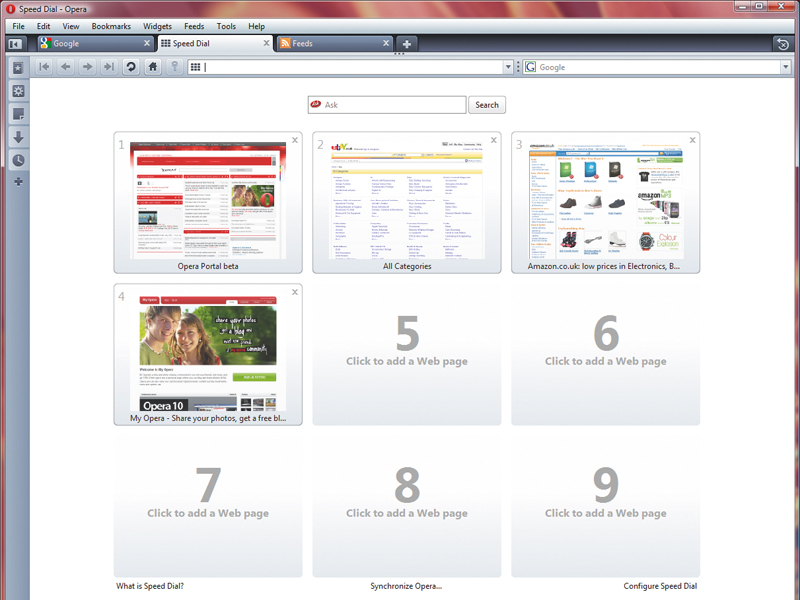Switch to the Google tab
Viewport: 800px width, 600px height.
tap(95, 43)
